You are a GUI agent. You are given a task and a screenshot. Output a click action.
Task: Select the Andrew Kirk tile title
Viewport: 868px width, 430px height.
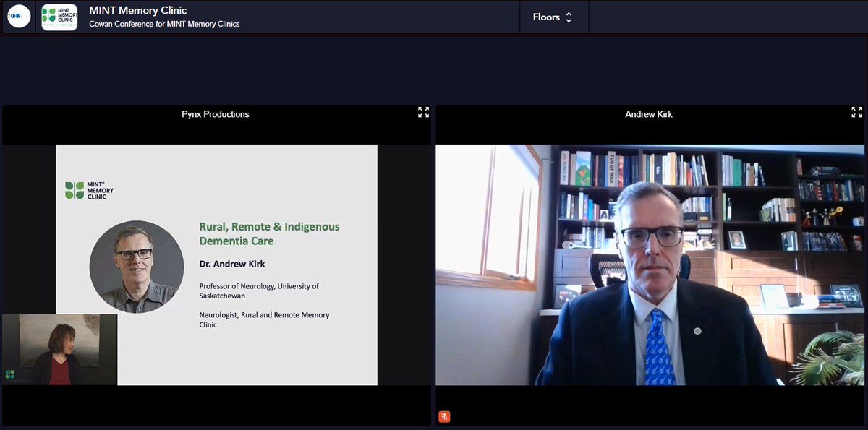pyautogui.click(x=649, y=114)
